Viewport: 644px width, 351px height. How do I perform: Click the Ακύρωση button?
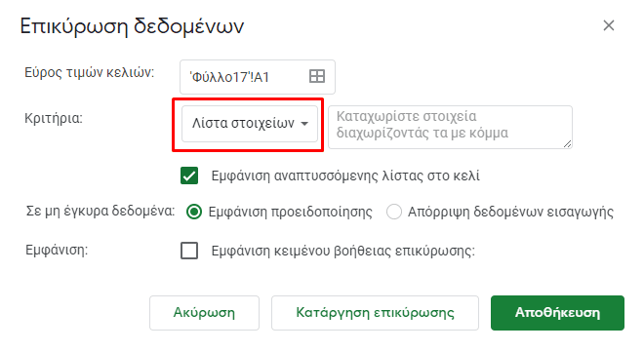(204, 313)
